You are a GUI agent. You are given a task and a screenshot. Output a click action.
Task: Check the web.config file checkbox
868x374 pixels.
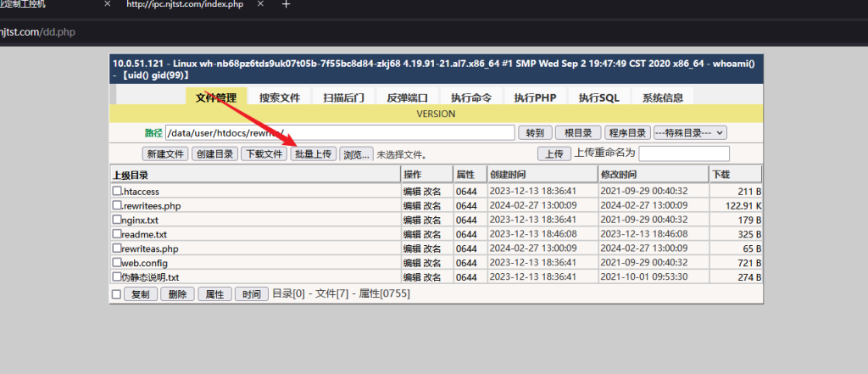[118, 263]
